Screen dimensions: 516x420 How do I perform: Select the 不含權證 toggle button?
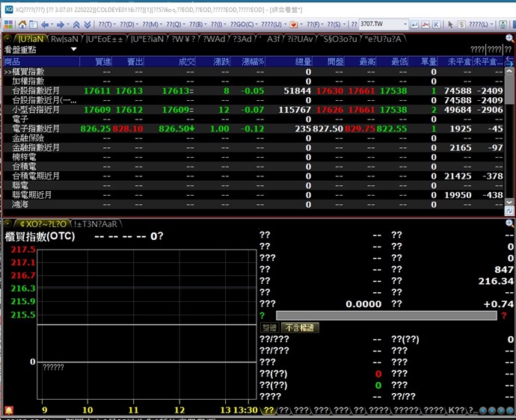pyautogui.click(x=300, y=327)
